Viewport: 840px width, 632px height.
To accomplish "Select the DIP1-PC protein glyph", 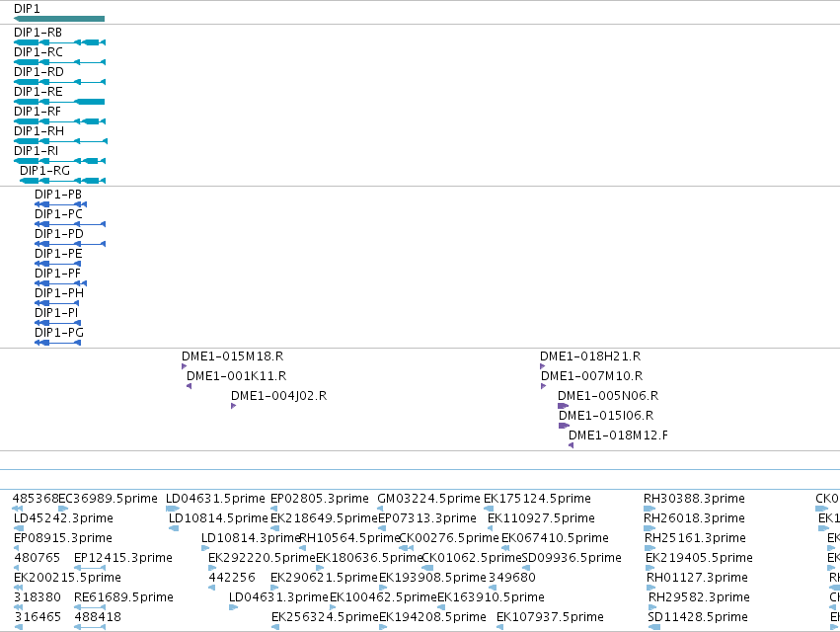I will 70,224.
